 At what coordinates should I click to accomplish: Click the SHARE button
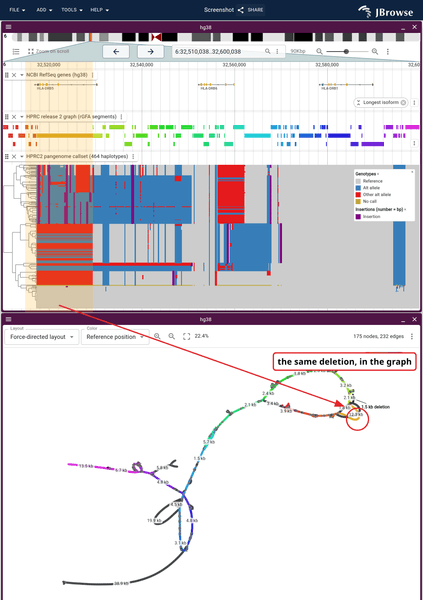[x=251, y=10]
